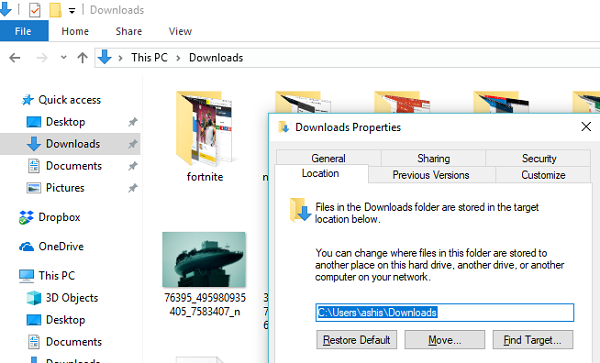Select the OneDrive cloud icon
Image resolution: width=600 pixels, height=363 pixels.
(26, 247)
